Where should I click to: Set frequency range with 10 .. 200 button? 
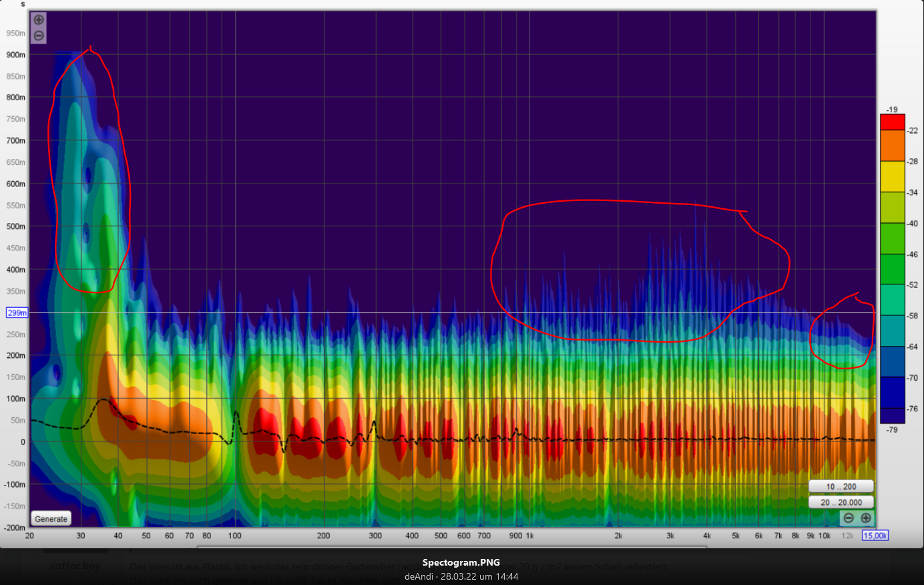(841, 487)
